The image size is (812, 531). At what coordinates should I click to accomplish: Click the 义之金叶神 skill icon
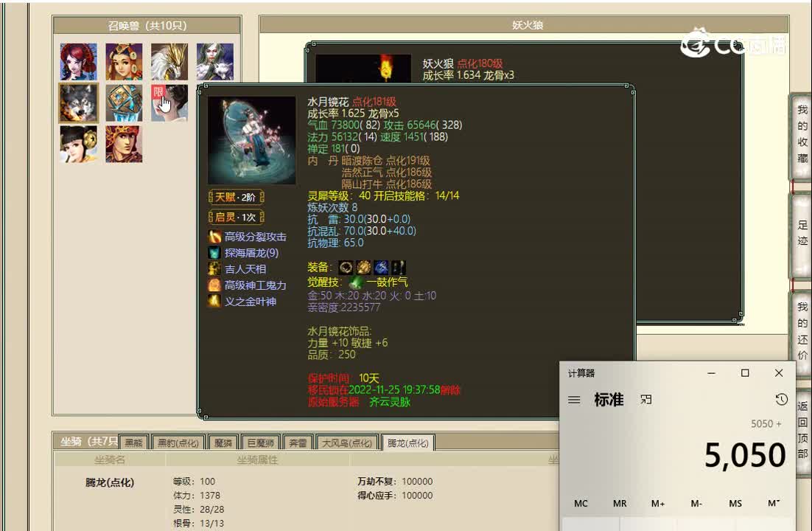(214, 301)
